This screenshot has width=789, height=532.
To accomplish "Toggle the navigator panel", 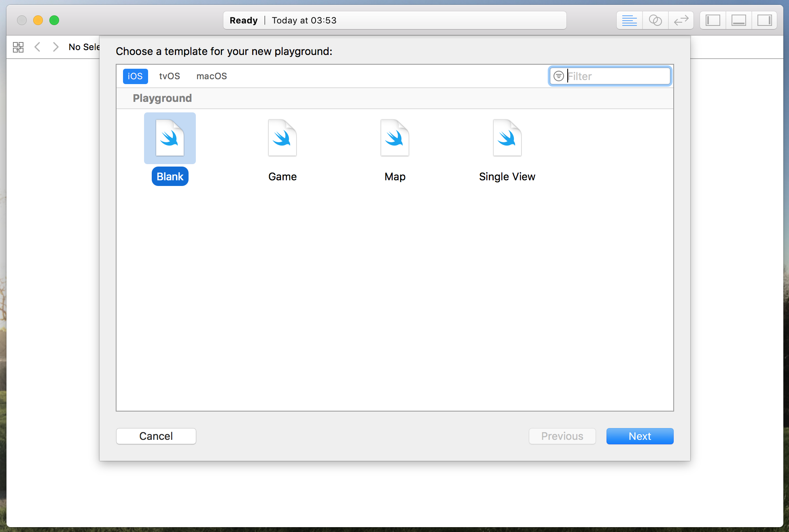I will coord(713,20).
